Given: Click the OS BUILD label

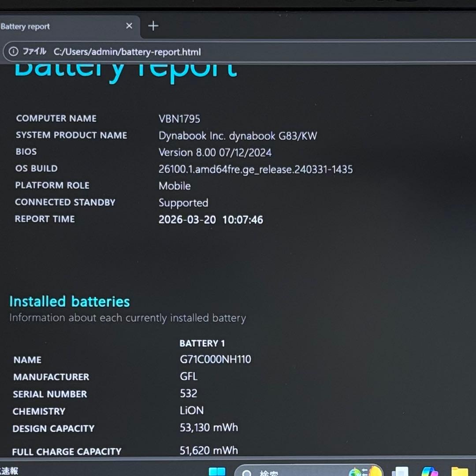Looking at the screenshot, I should (37, 168).
